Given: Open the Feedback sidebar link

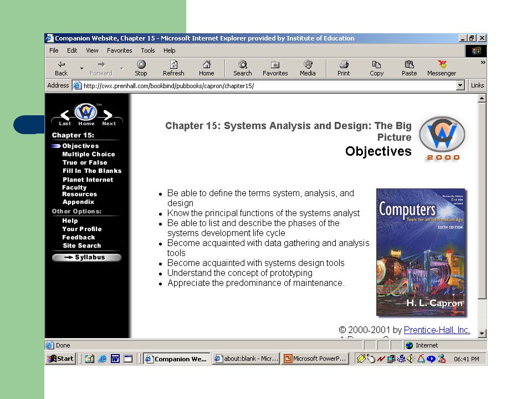Looking at the screenshot, I should 79,238.
